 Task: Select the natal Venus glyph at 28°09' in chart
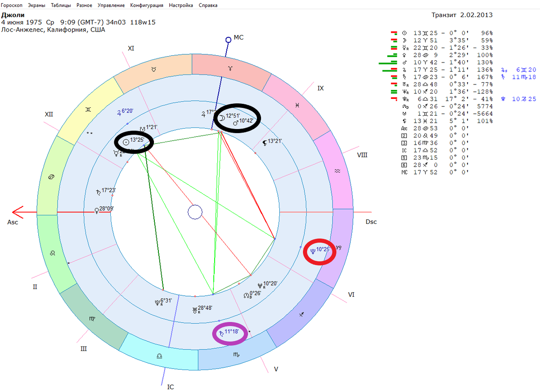[96, 209]
